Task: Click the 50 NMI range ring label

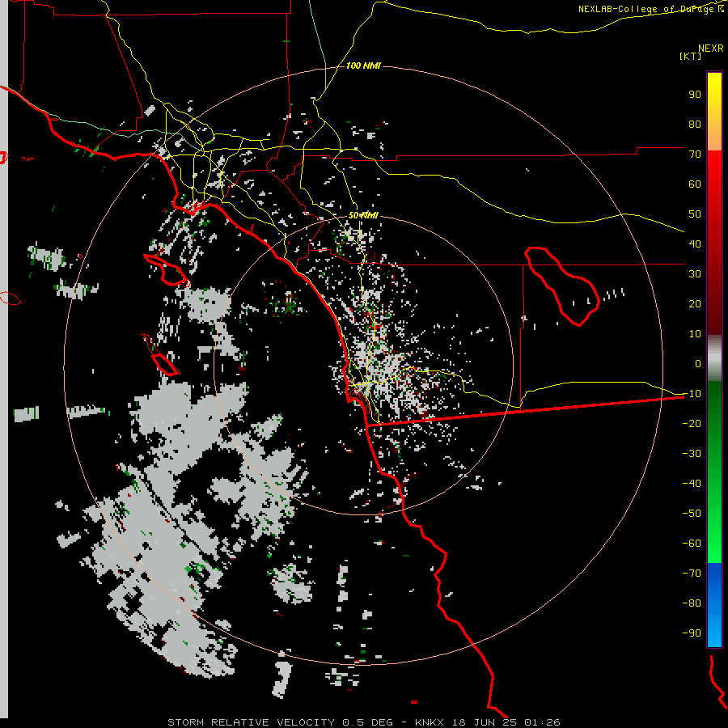Action: point(363,215)
